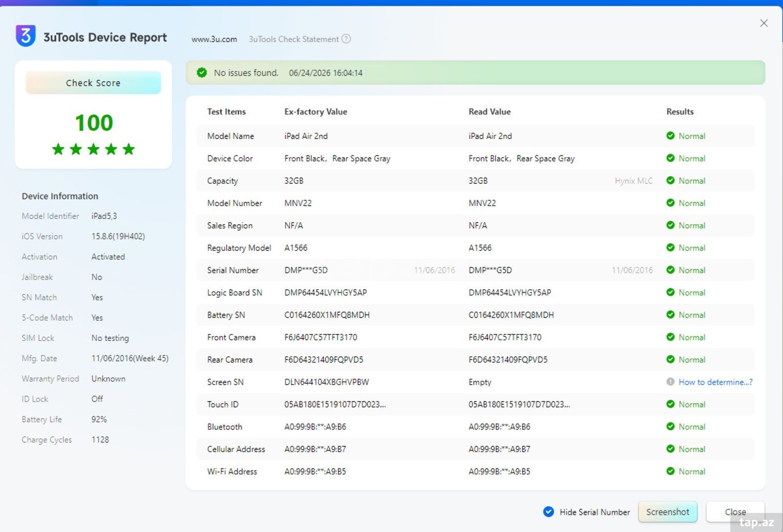
Task: Close the device report with the X
Action: (x=764, y=23)
